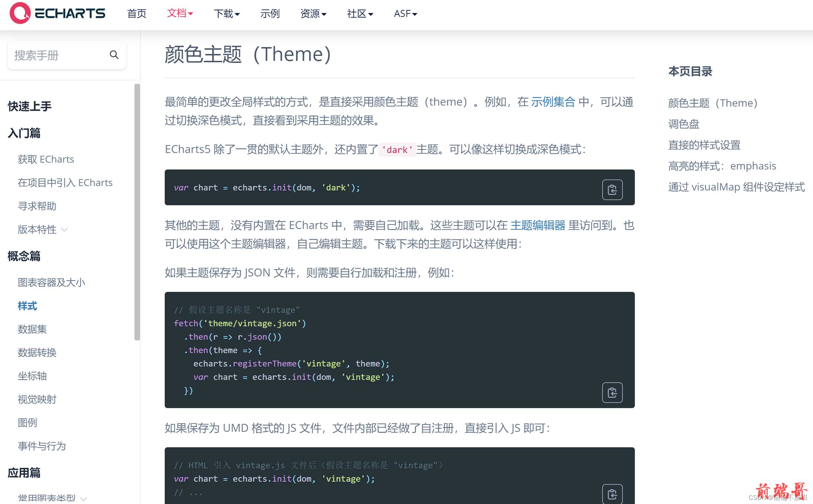This screenshot has height=504, width=813.
Task: Open 事件与行为 in the sidebar
Action: pyautogui.click(x=42, y=446)
